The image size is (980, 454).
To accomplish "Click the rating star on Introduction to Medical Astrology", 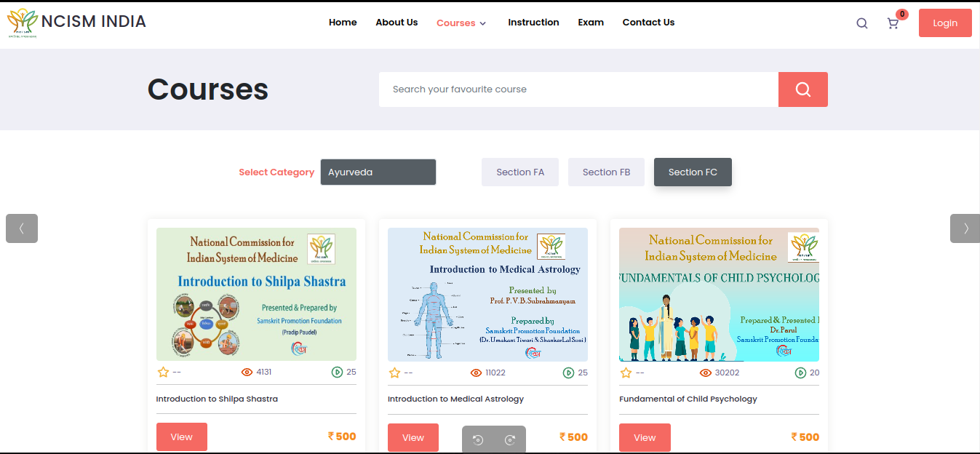I will (394, 373).
